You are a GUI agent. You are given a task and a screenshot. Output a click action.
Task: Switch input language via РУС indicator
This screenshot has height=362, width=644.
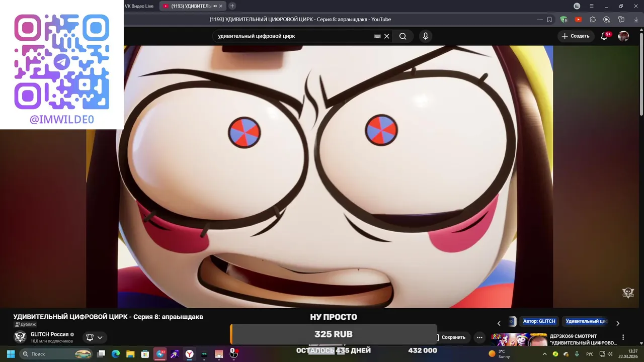click(590, 354)
